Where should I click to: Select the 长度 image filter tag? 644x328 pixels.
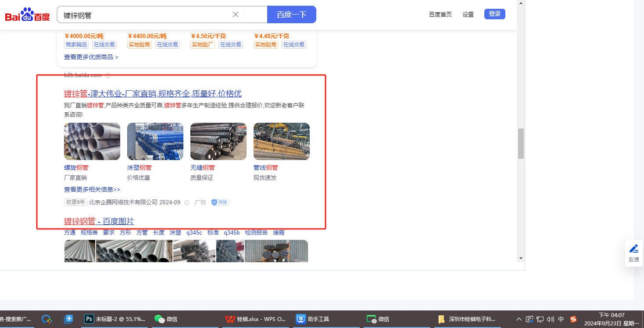[x=159, y=232]
